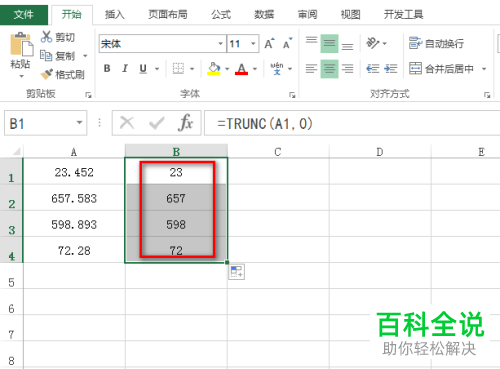Screen dimensions: 500x369
Task: Open borders dropdown arrow
Action: 192,69
